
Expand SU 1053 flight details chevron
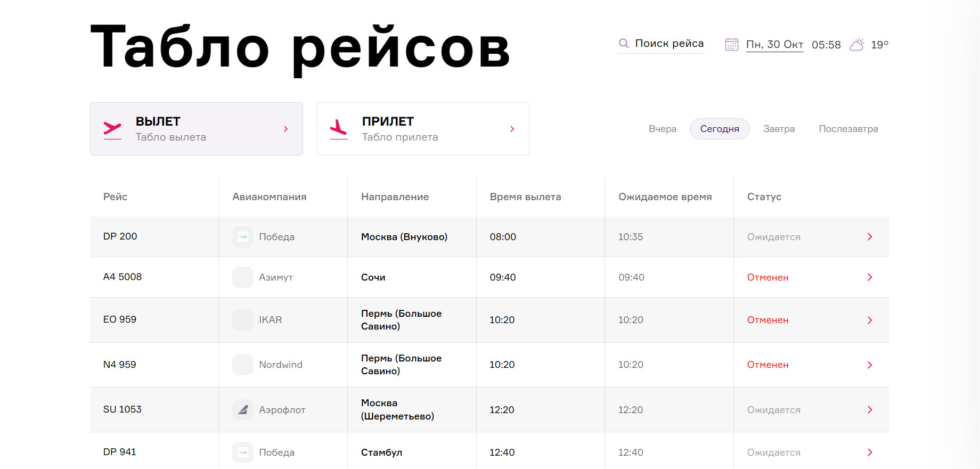coord(870,410)
